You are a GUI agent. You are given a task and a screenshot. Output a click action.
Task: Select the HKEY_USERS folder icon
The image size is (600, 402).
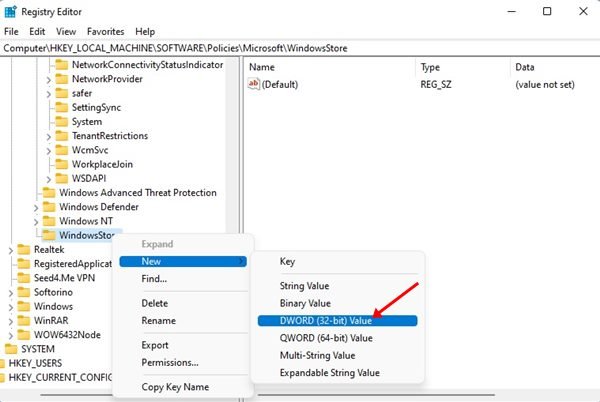pos(2,363)
